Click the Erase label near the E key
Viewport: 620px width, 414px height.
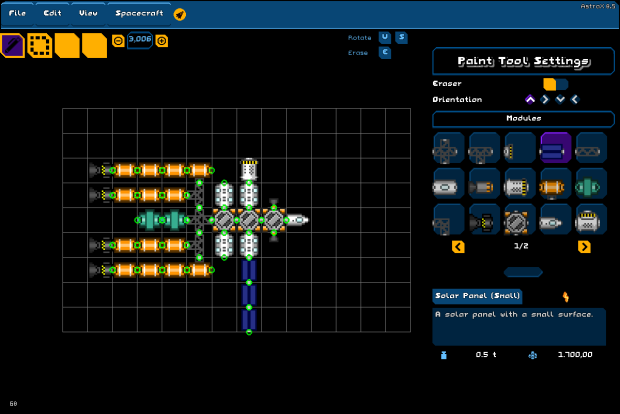click(x=358, y=53)
